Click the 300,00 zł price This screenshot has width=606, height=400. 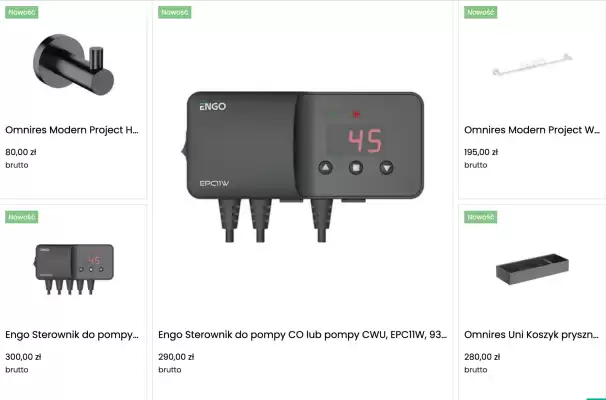coord(23,357)
